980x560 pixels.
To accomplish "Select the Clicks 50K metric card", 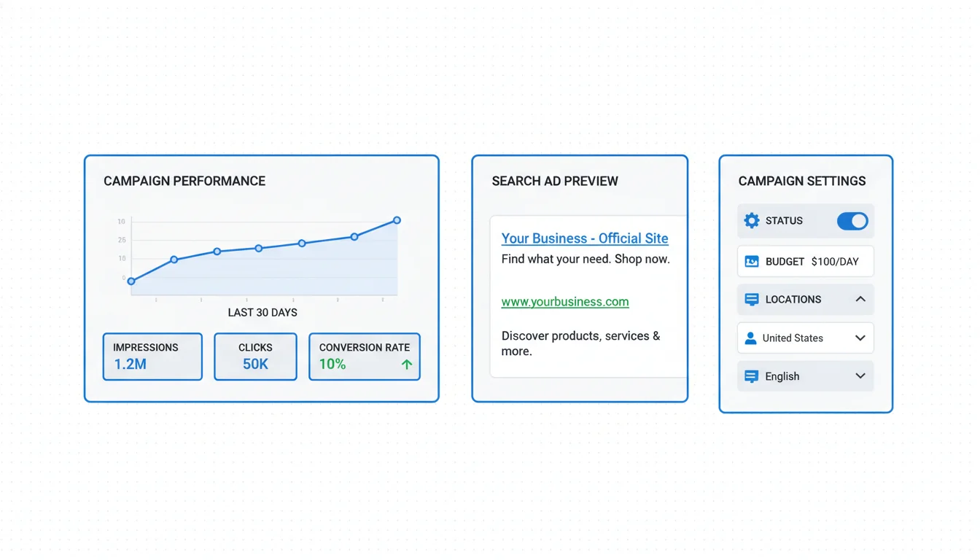I will tap(255, 357).
